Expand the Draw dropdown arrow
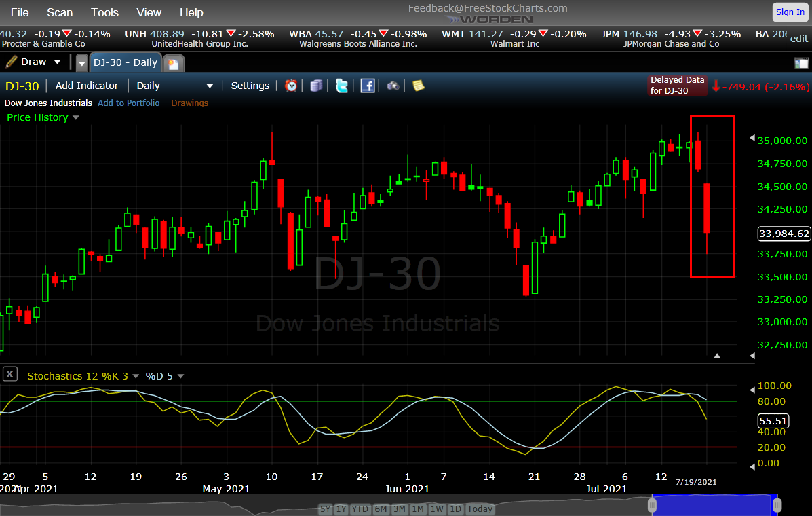Image resolution: width=812 pixels, height=516 pixels. pyautogui.click(x=58, y=62)
